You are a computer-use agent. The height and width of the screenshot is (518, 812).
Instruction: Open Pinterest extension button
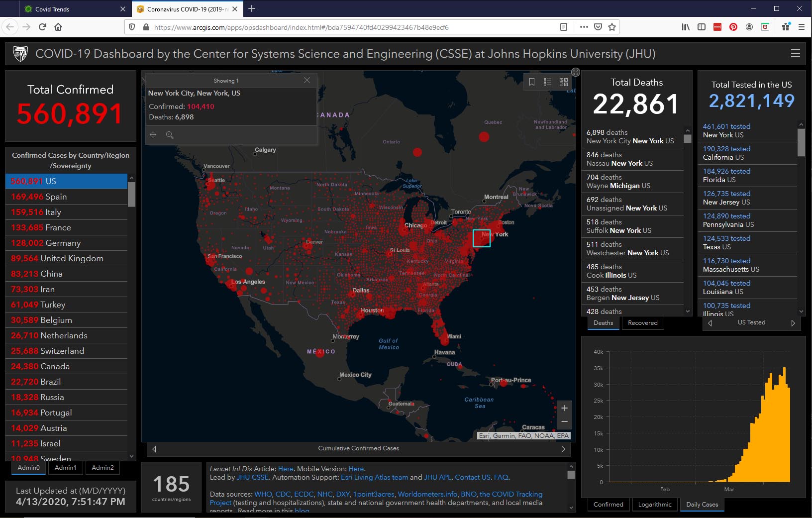coord(733,27)
